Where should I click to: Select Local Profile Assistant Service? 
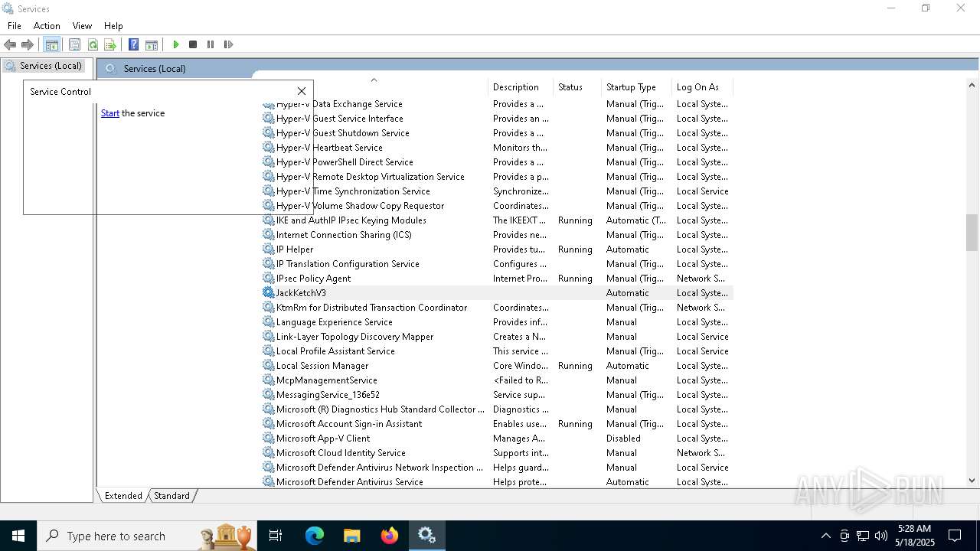335,351
